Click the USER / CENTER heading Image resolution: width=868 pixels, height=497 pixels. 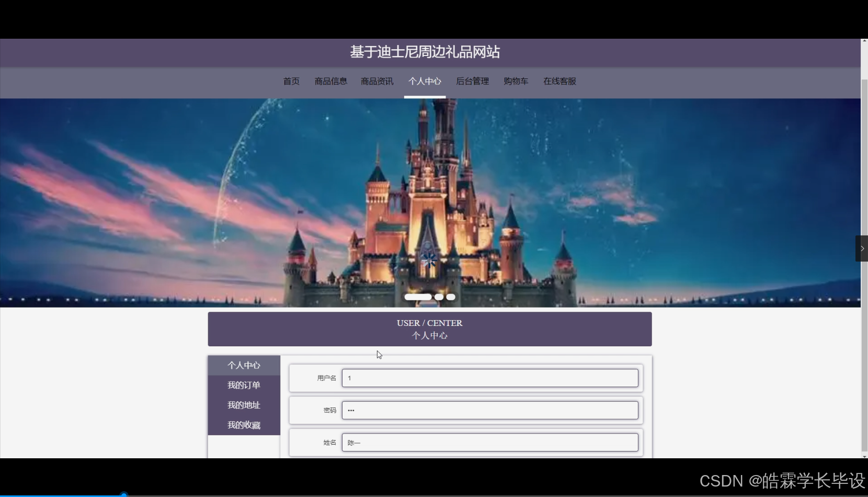pos(429,323)
